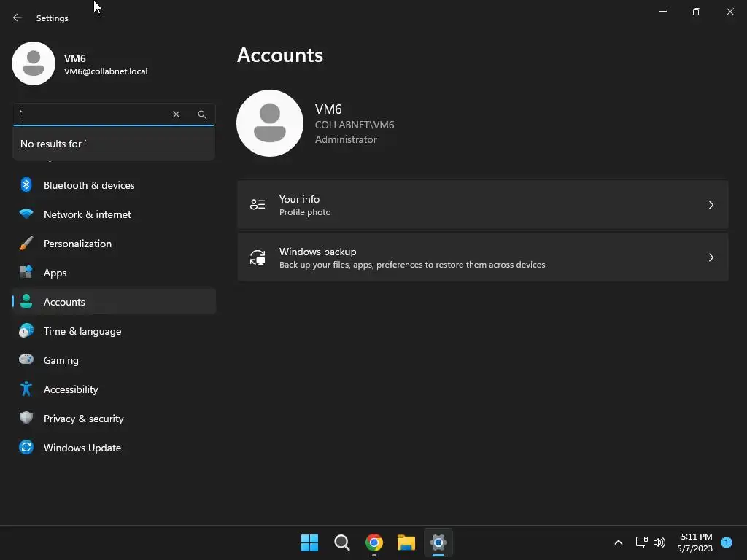The width and height of the screenshot is (747, 560).
Task: Click the Accessibility figure icon
Action: click(x=26, y=389)
